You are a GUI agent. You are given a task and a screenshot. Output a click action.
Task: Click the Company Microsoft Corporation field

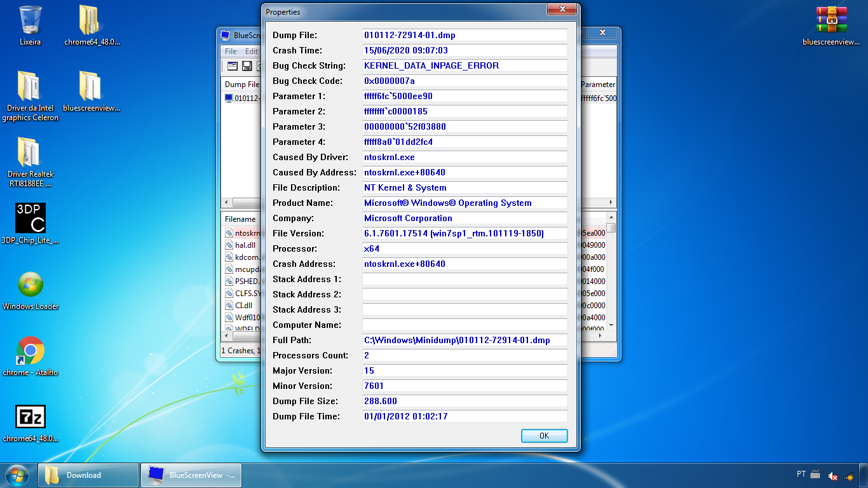pyautogui.click(x=465, y=218)
